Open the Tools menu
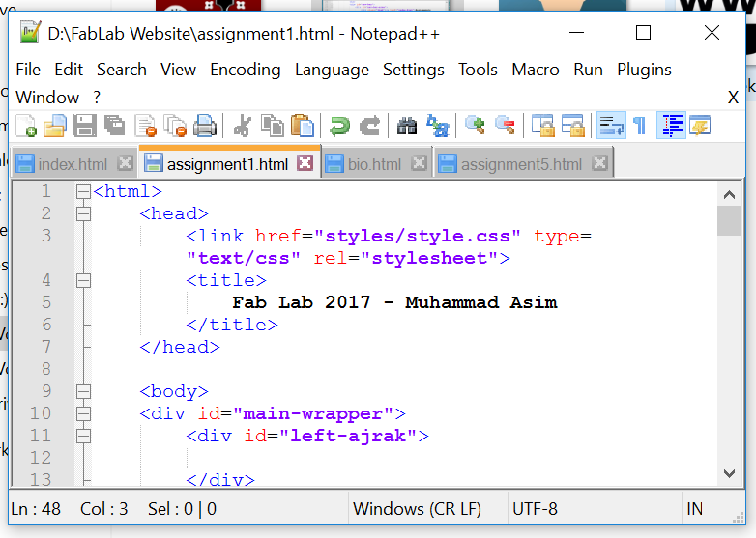The width and height of the screenshot is (756, 538). point(478,70)
